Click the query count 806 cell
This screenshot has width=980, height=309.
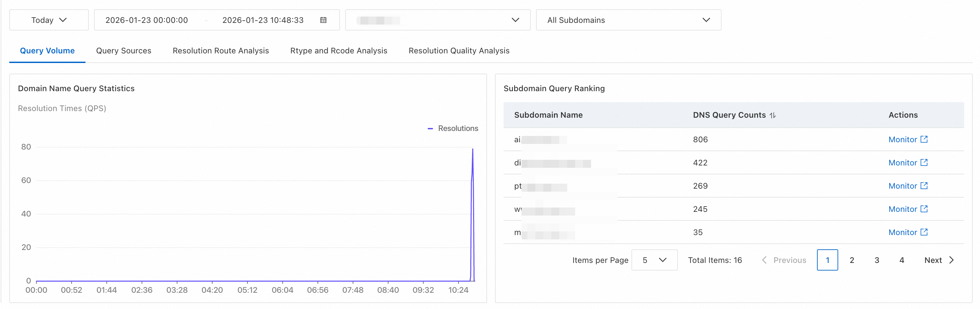coord(700,140)
